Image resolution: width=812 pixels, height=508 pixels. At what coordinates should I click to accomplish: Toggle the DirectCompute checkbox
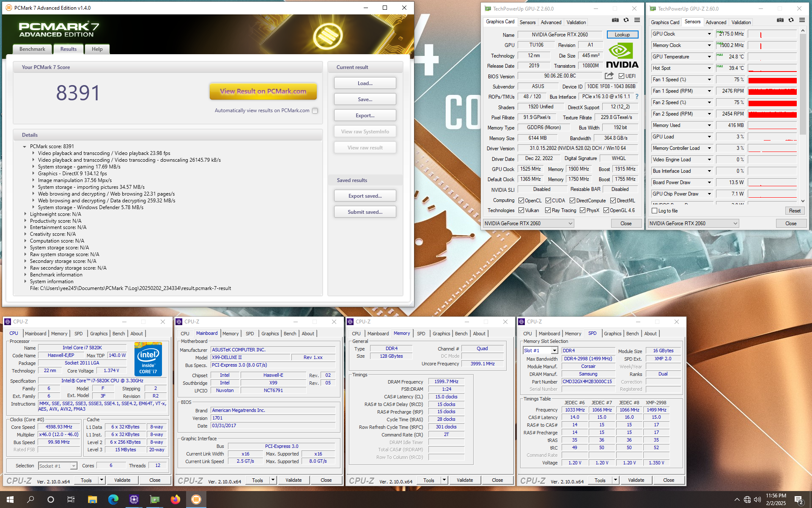[572, 201]
